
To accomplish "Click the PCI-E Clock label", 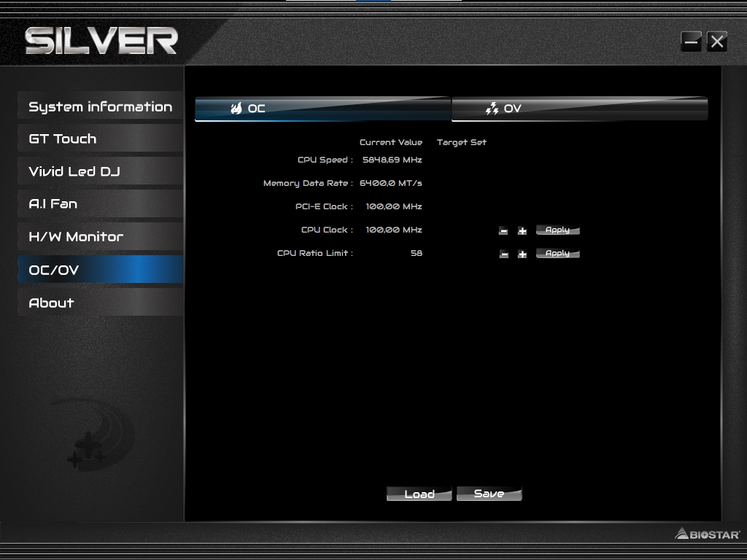I will (325, 206).
